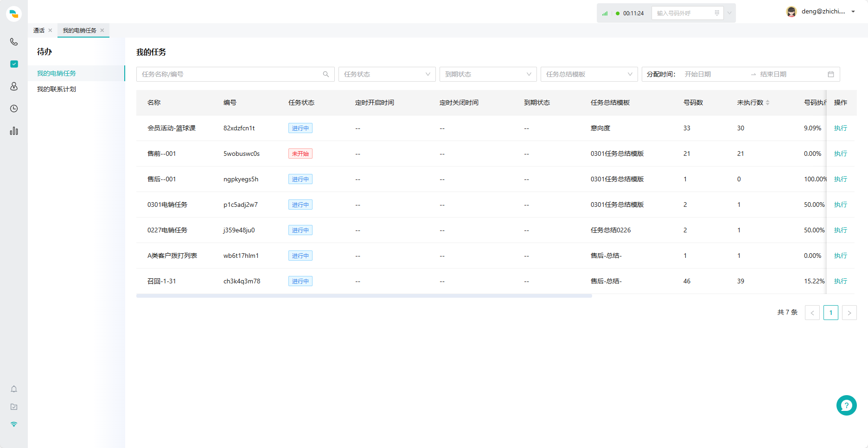Image resolution: width=868 pixels, height=448 pixels.
Task: Click the search magnifier icon
Action: [326, 74]
